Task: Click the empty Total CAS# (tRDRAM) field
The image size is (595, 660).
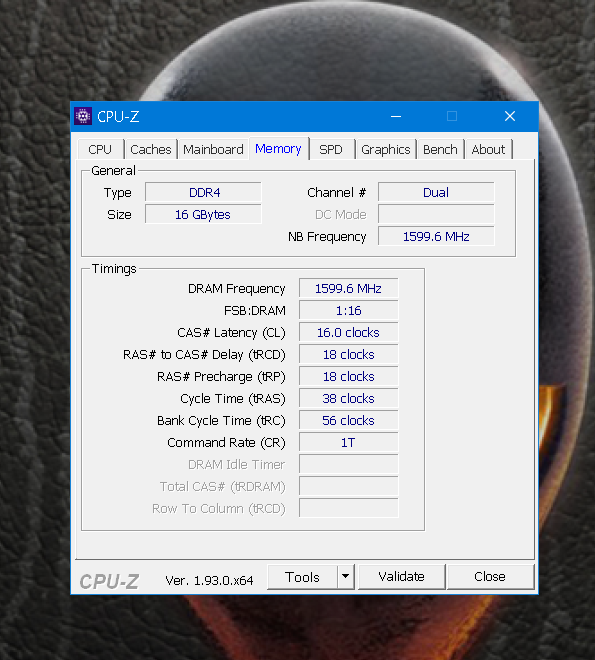Action: [348, 487]
